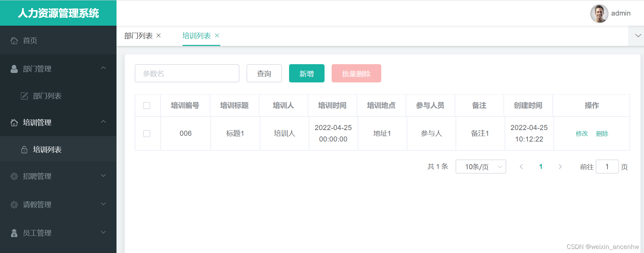
Task: Click the 查询 button
Action: click(x=264, y=73)
